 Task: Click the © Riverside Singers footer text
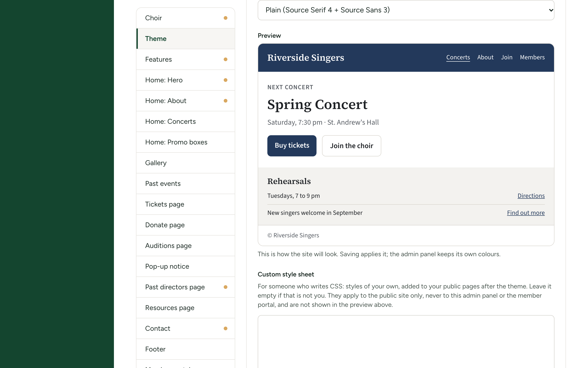[x=293, y=235]
